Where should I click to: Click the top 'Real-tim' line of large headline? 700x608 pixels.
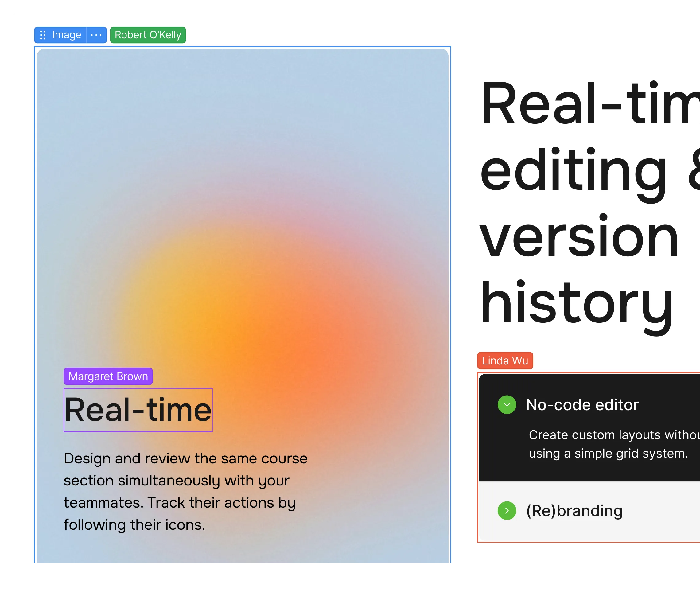pyautogui.click(x=589, y=103)
